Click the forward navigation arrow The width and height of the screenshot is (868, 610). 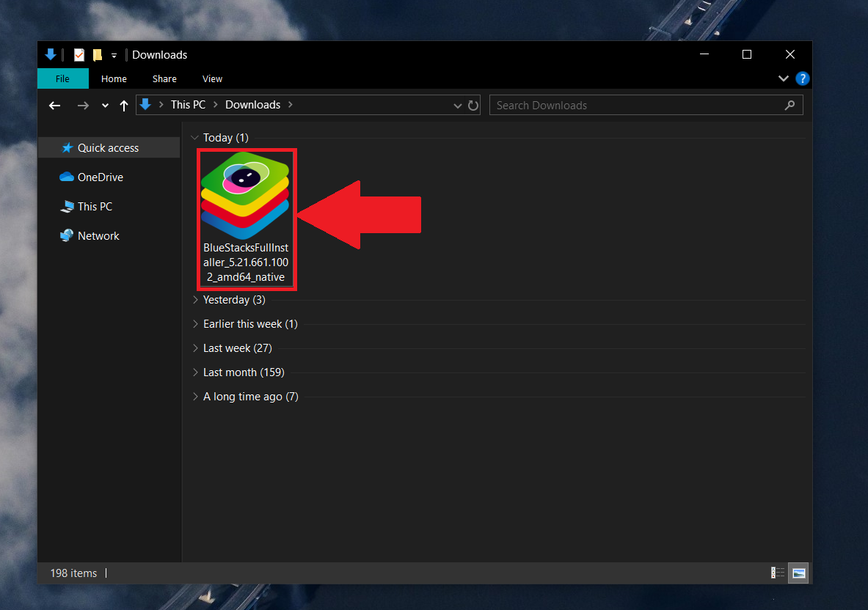[x=83, y=105]
